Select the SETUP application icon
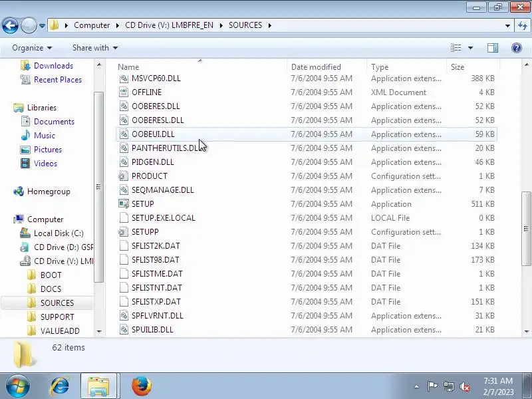532x399 pixels. [124, 204]
